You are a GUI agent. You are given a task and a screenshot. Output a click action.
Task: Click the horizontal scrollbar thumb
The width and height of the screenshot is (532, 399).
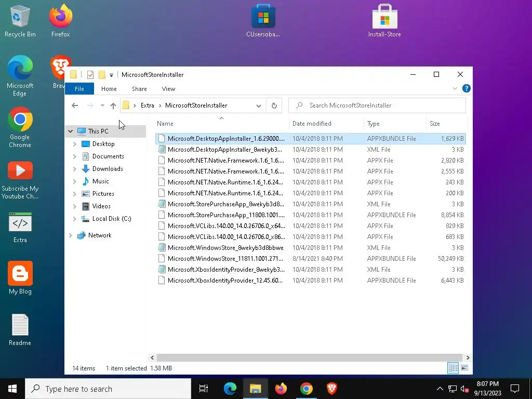pos(310,357)
